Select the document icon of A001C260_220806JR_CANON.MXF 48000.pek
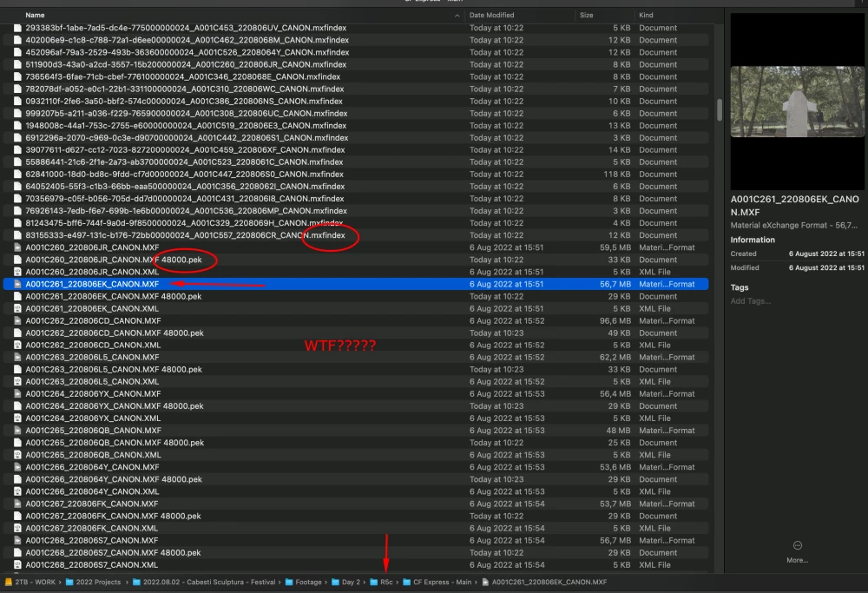The width and height of the screenshot is (868, 593). click(17, 260)
